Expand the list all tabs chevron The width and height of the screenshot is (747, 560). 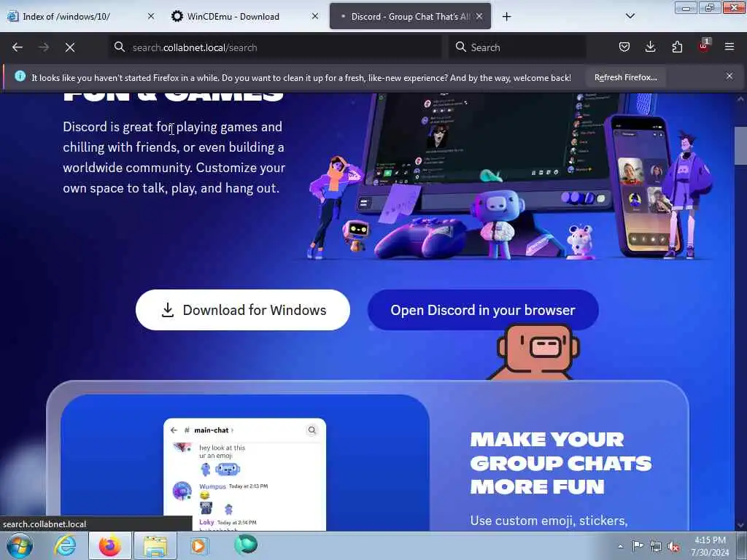(x=630, y=16)
